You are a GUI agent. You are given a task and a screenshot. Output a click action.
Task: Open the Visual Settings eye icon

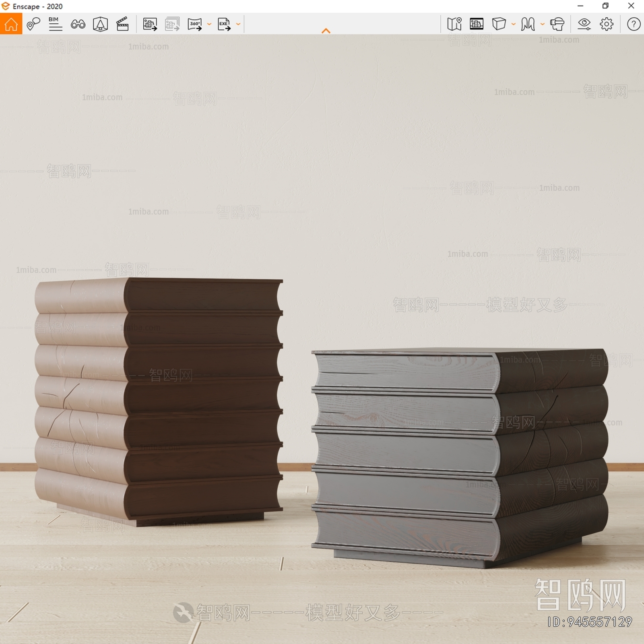[584, 24]
